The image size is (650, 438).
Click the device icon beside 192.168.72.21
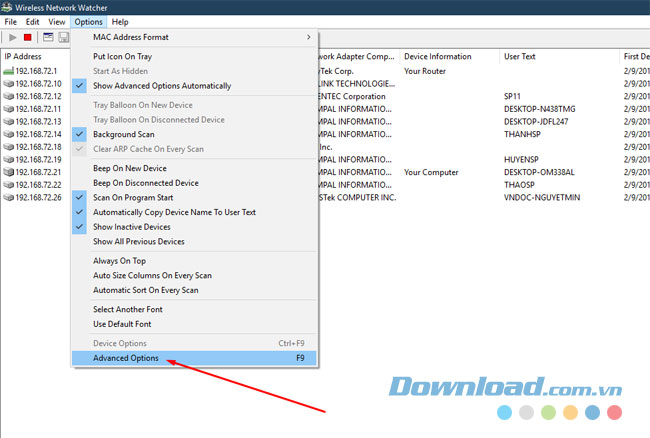click(10, 172)
